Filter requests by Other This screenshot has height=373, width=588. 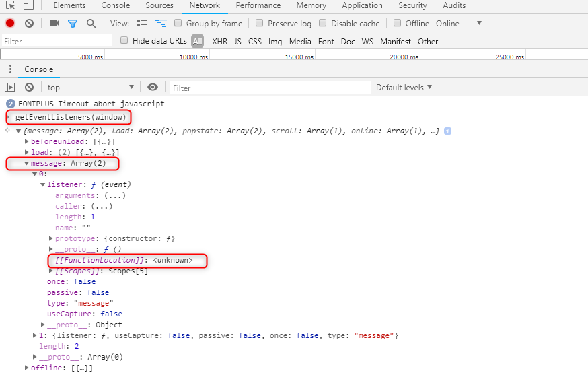click(x=428, y=42)
